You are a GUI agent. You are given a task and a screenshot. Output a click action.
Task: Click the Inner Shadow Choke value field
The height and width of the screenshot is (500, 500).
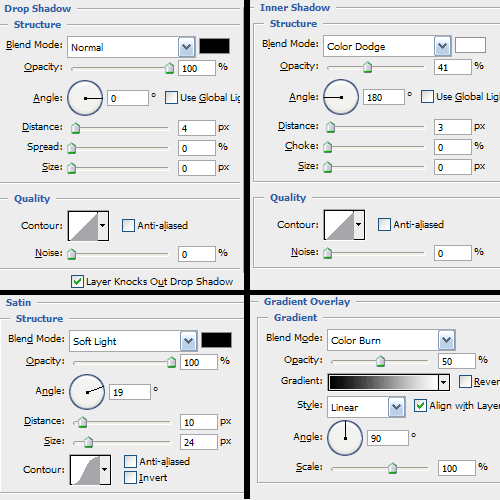point(453,147)
